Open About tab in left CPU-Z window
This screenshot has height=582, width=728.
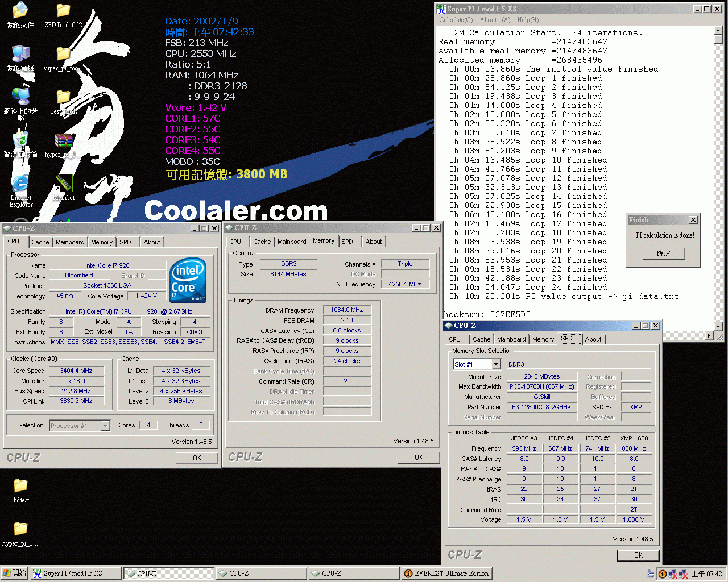[x=152, y=242]
